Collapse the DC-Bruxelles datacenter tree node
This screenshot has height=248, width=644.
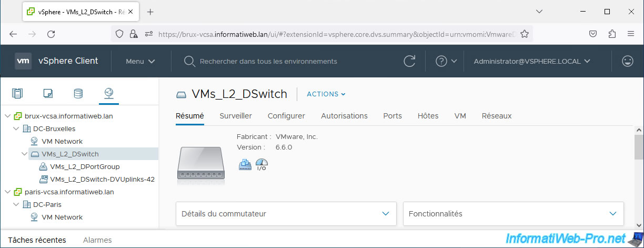pyautogui.click(x=16, y=128)
